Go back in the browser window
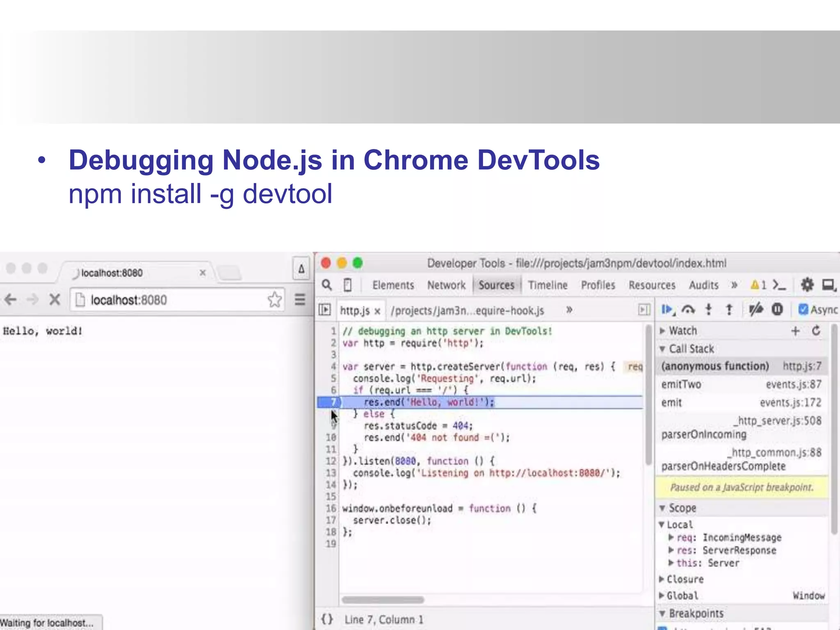This screenshot has width=840, height=630. pos(11,300)
